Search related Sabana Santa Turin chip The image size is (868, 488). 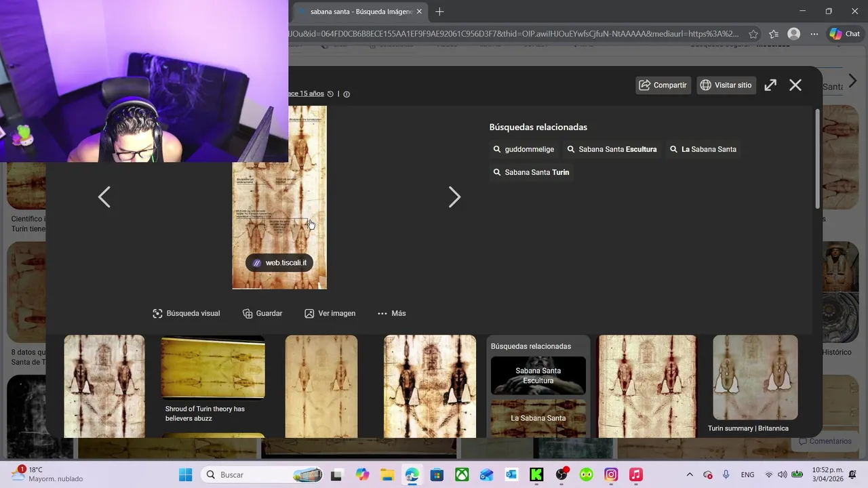[531, 172]
